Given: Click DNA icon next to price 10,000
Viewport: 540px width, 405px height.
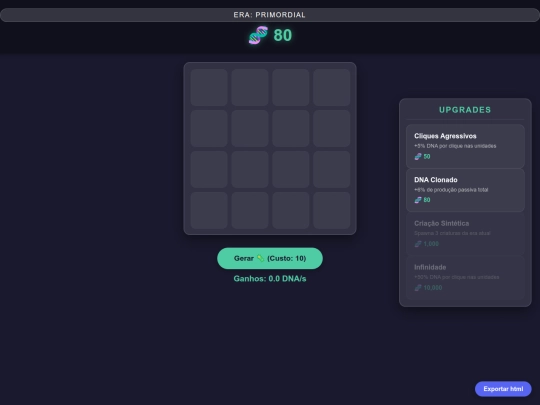Looking at the screenshot, I should pos(418,288).
